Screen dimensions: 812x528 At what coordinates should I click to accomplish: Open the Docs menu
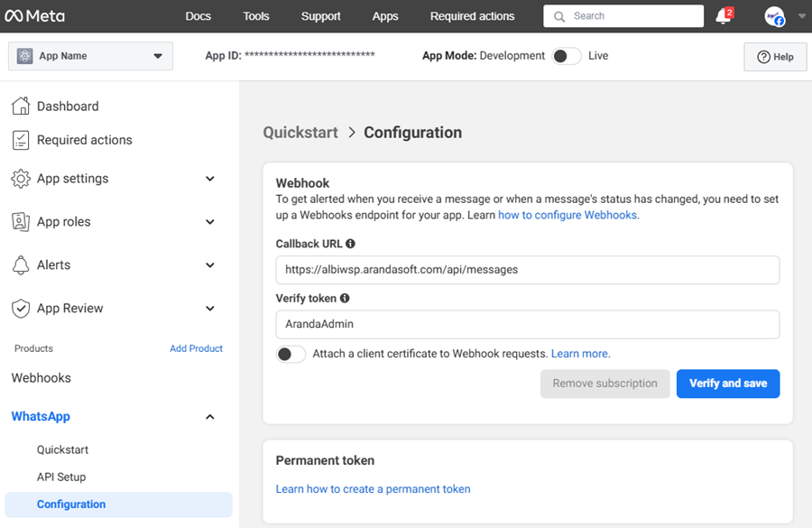(198, 16)
